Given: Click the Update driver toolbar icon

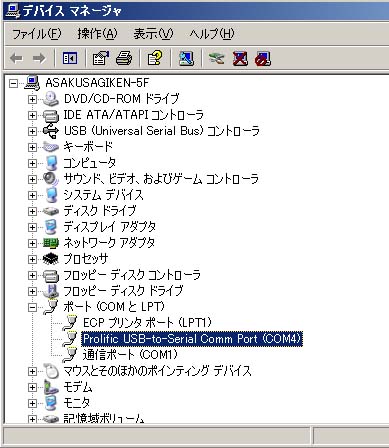Looking at the screenshot, I should point(217,58).
